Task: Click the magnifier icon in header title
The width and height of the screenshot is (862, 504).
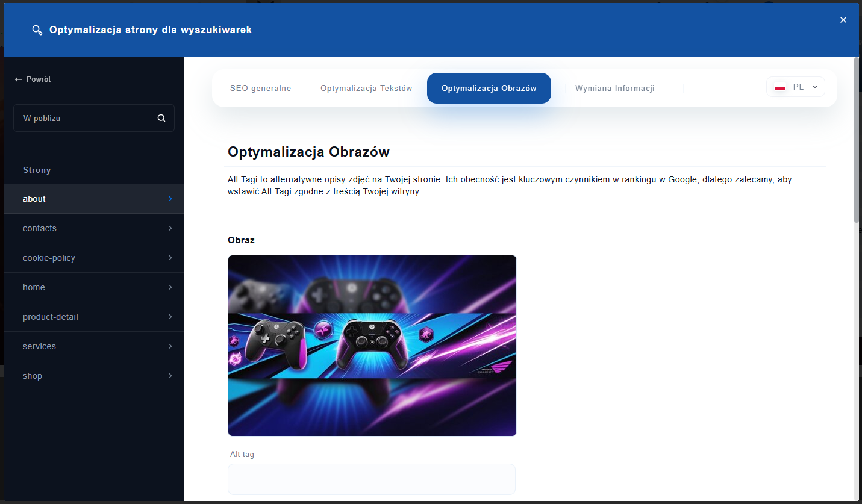Action: pos(37,30)
